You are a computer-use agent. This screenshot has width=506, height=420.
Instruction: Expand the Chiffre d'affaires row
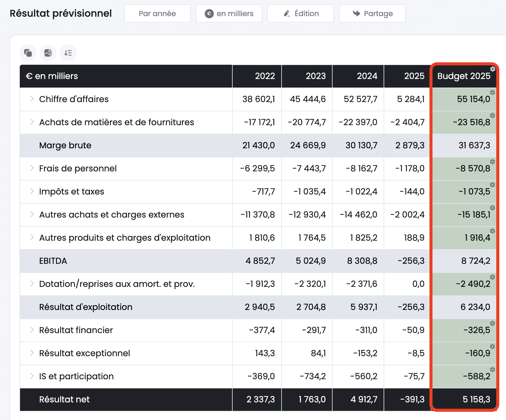coord(32,99)
